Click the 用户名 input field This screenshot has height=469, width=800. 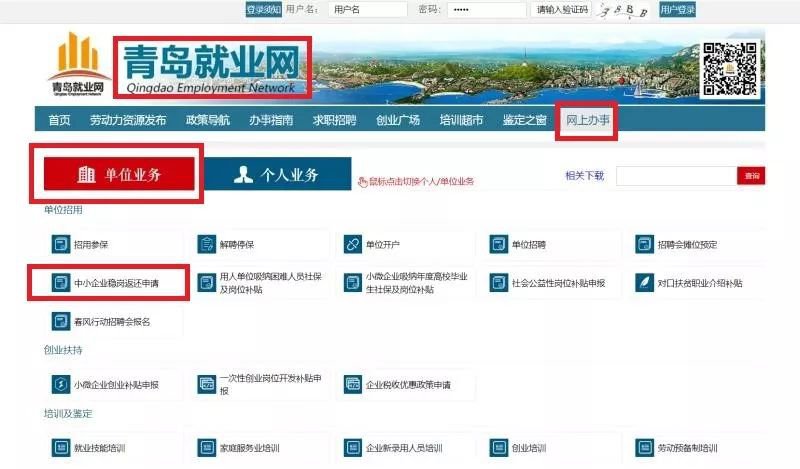click(366, 10)
